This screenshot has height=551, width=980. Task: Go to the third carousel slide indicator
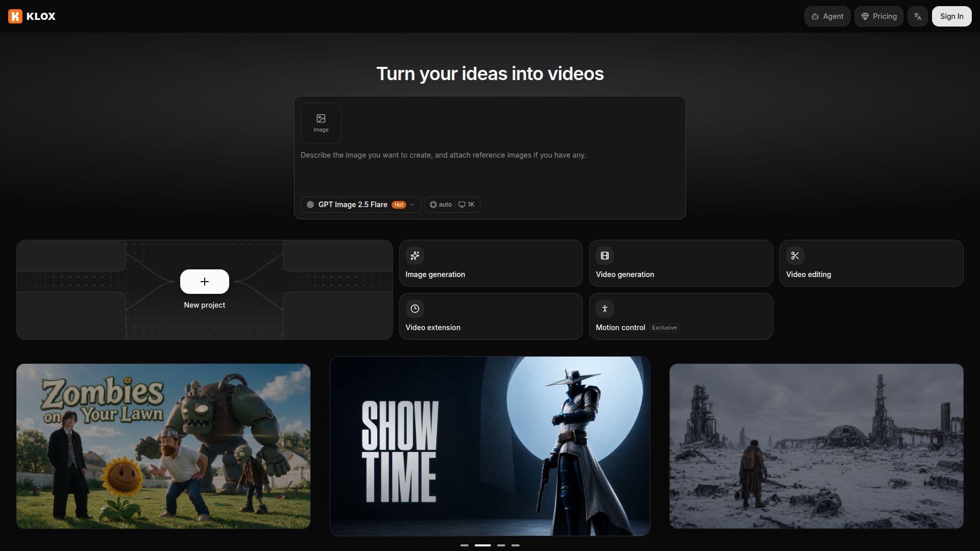[x=501, y=545]
